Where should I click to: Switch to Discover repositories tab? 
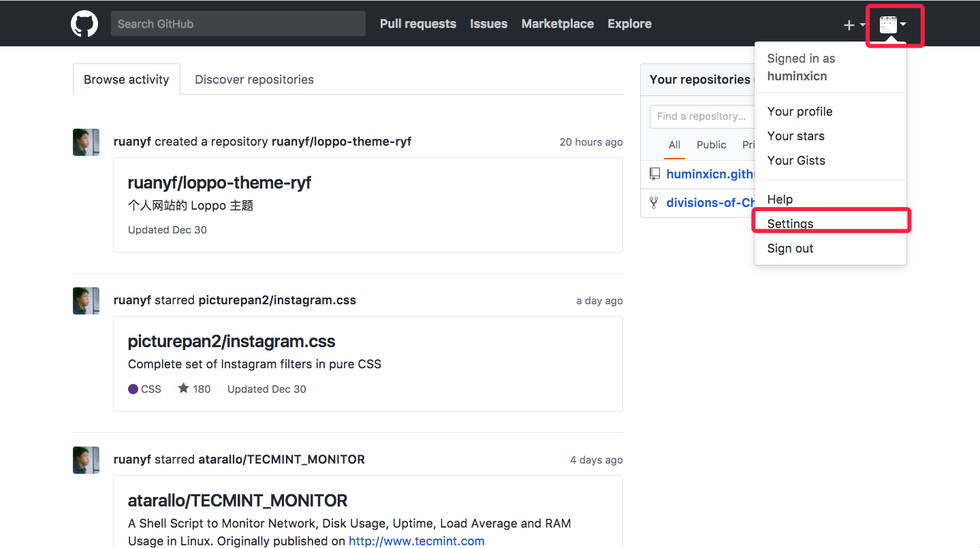(254, 79)
